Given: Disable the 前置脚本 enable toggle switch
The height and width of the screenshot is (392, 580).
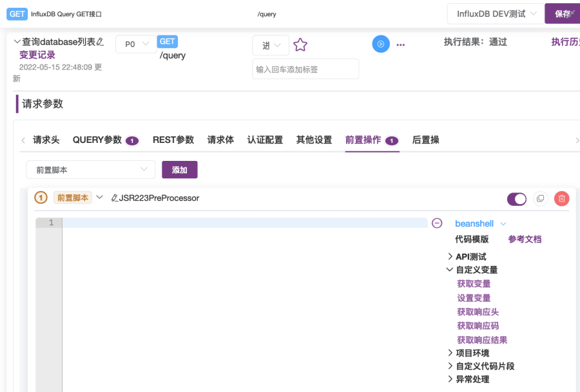Looking at the screenshot, I should (x=516, y=199).
